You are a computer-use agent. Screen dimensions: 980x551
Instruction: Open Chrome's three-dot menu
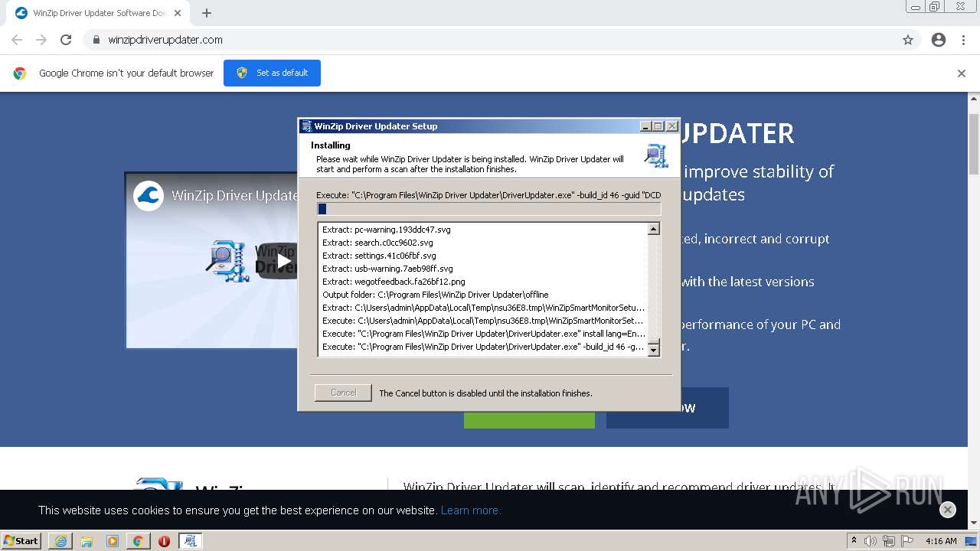[x=962, y=40]
